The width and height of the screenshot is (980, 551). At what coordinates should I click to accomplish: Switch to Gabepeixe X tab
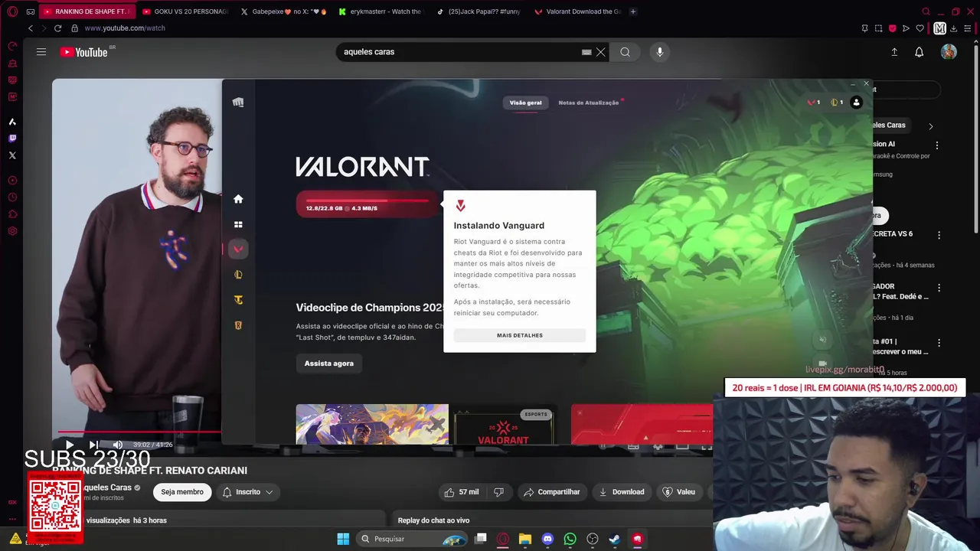click(x=283, y=11)
